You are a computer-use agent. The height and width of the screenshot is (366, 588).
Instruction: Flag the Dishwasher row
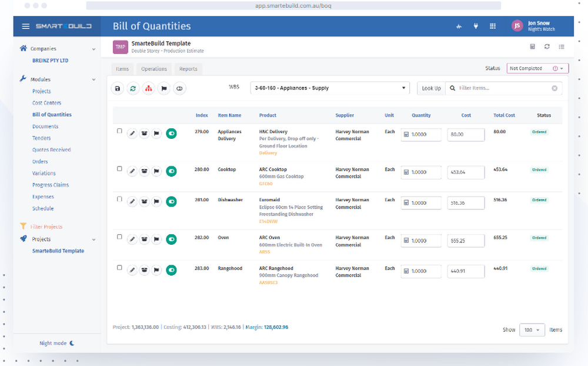pos(156,202)
